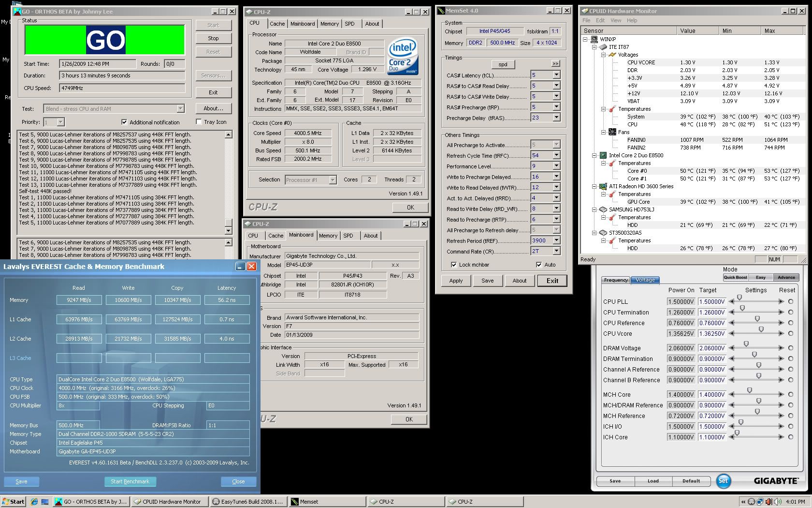Click the Fans icon in Hardware Monitor tree
Screen dimensions: 812x508
[x=612, y=132]
